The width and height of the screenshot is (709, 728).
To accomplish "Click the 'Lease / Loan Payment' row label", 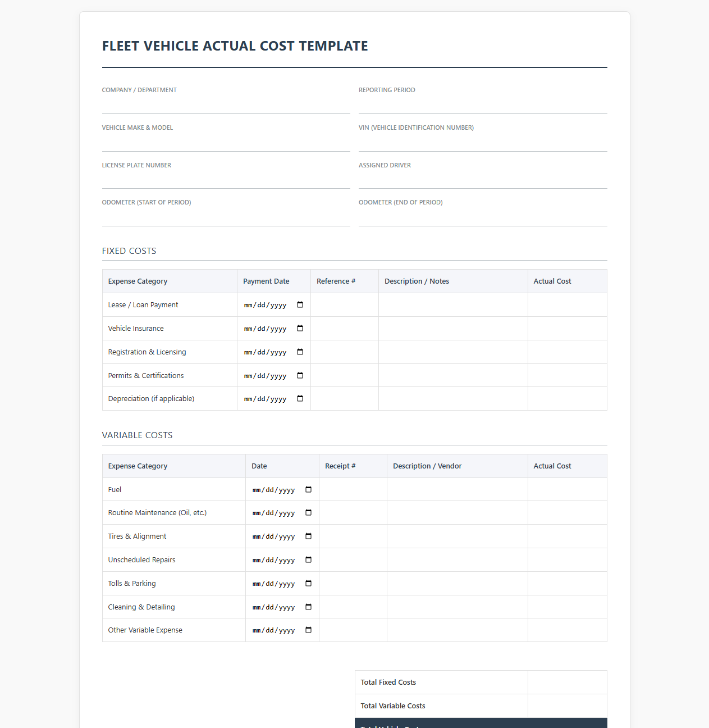I will point(143,305).
